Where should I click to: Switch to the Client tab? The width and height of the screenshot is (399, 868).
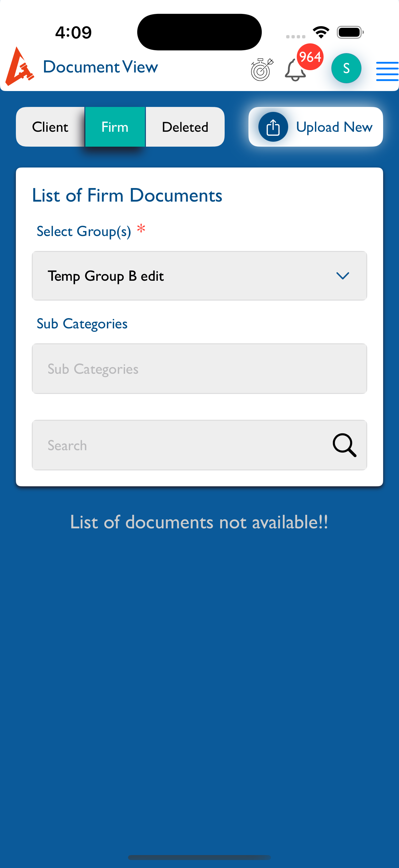coord(50,127)
